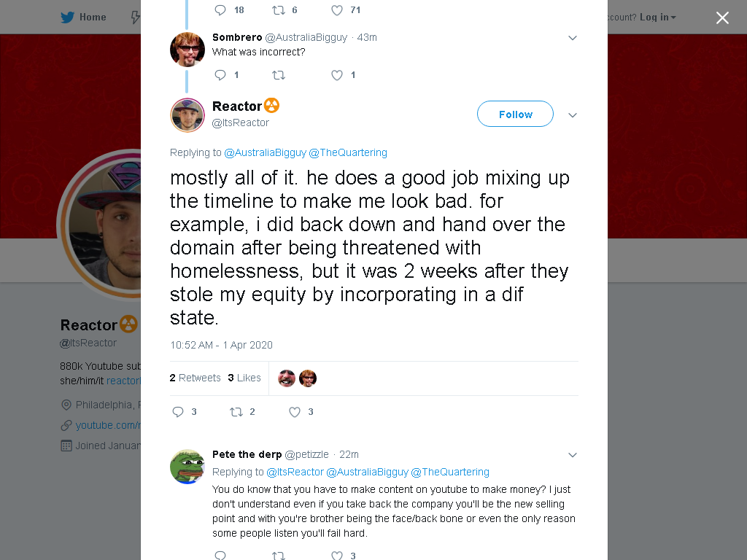
Task: Expand options chevron on Sombrero's tweet
Action: pos(573,38)
